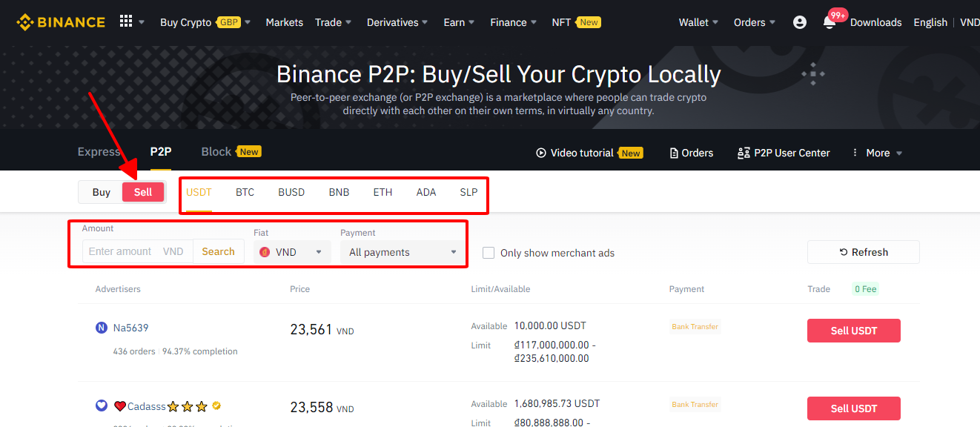Click Sell USDT for Na5639

click(x=854, y=331)
